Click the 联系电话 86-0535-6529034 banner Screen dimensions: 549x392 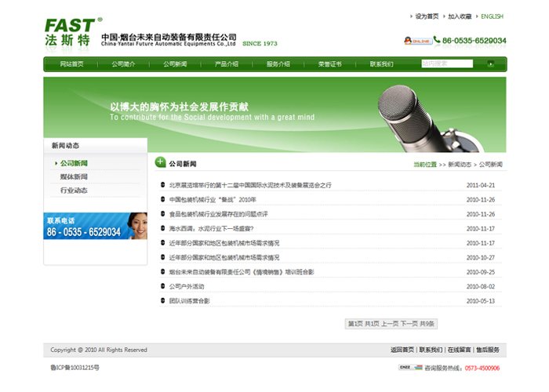pos(95,226)
